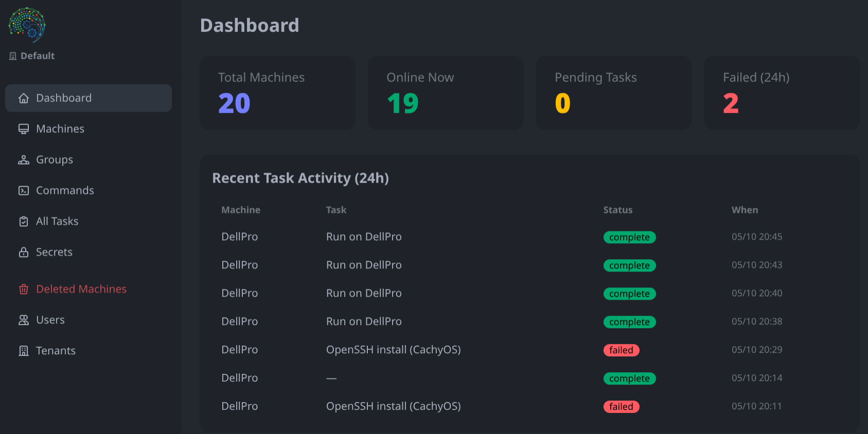Click the Total Machines value 20
Screen dimensions: 868x434
tap(234, 103)
